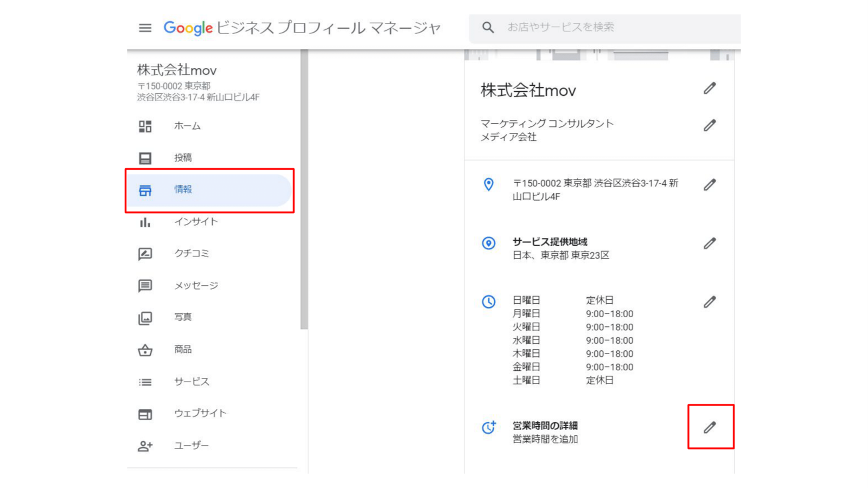Screen dimensions: 868x488
Task: Click the メディア会社 category text
Action: click(508, 137)
